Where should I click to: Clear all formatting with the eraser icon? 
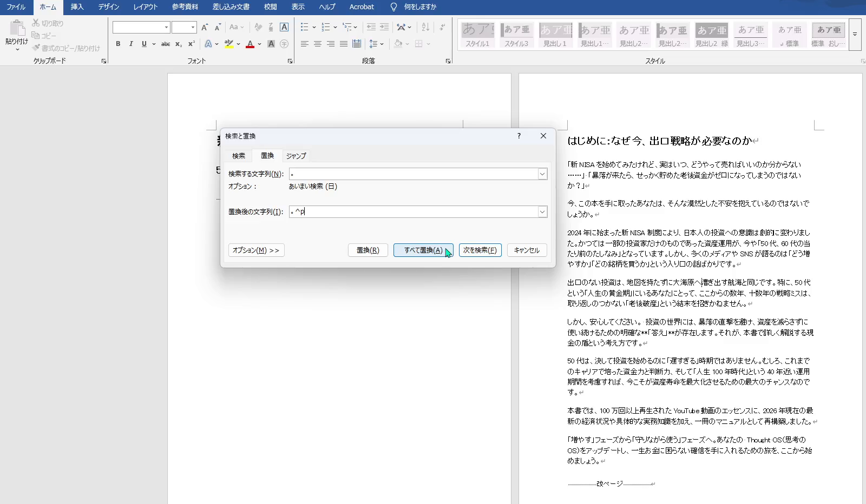pyautogui.click(x=258, y=27)
